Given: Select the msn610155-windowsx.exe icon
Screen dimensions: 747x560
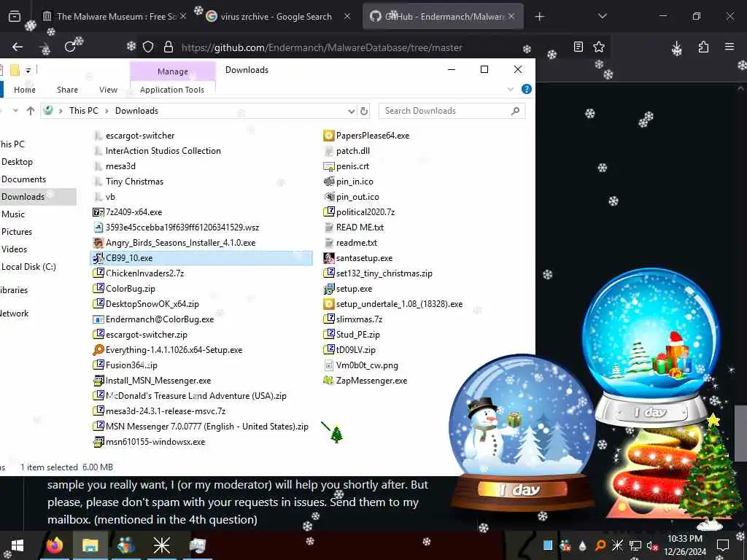Looking at the screenshot, I should (98, 442).
